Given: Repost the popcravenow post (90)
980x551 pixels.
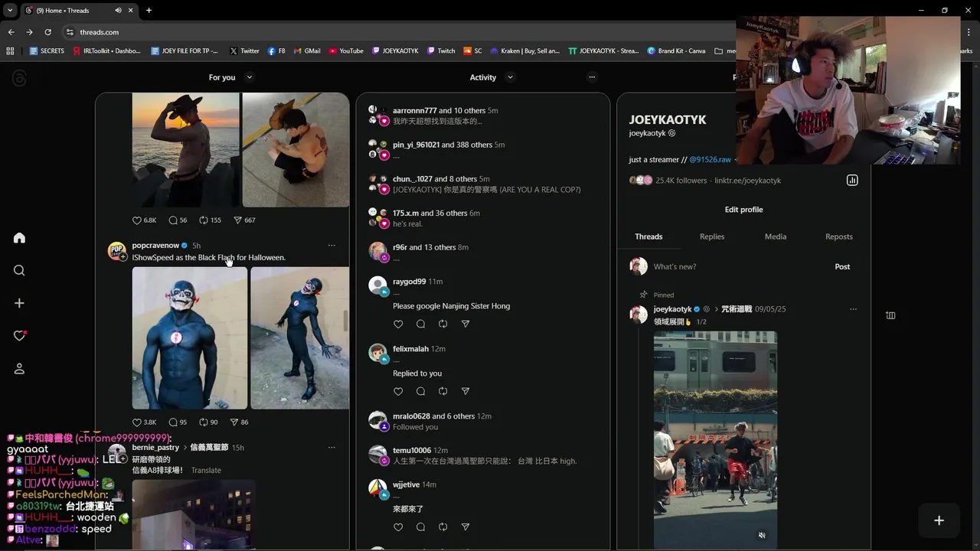Looking at the screenshot, I should (x=204, y=422).
